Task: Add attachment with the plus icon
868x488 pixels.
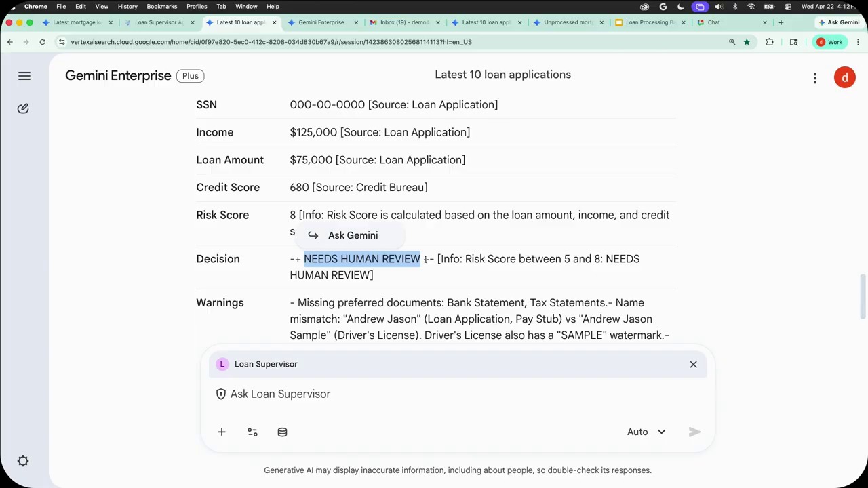Action: 222,432
